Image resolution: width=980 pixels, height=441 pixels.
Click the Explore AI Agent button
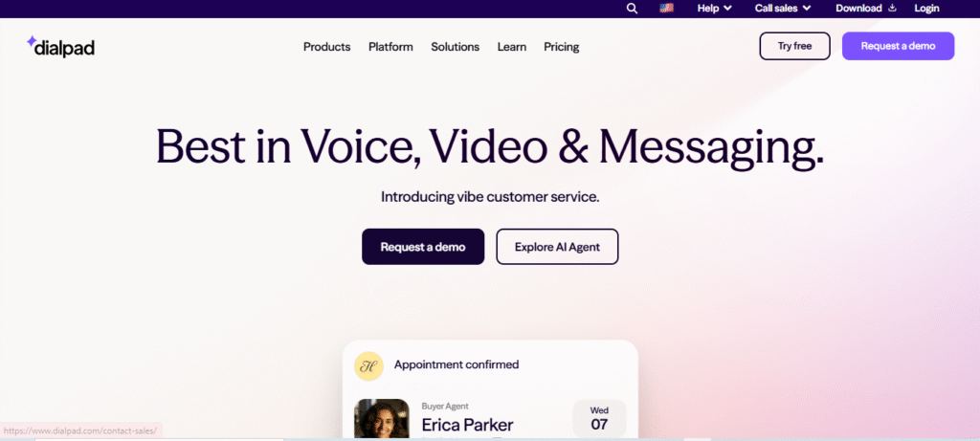point(557,247)
